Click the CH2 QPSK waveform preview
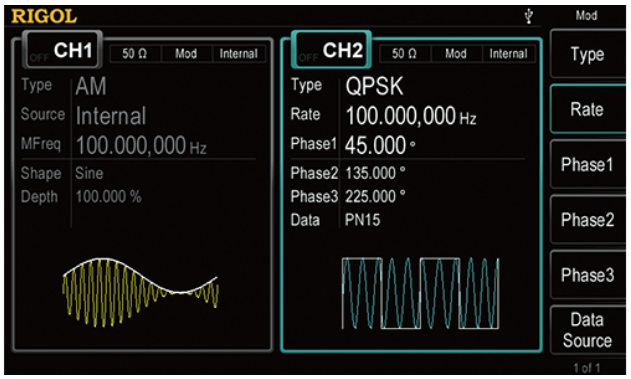 421,293
